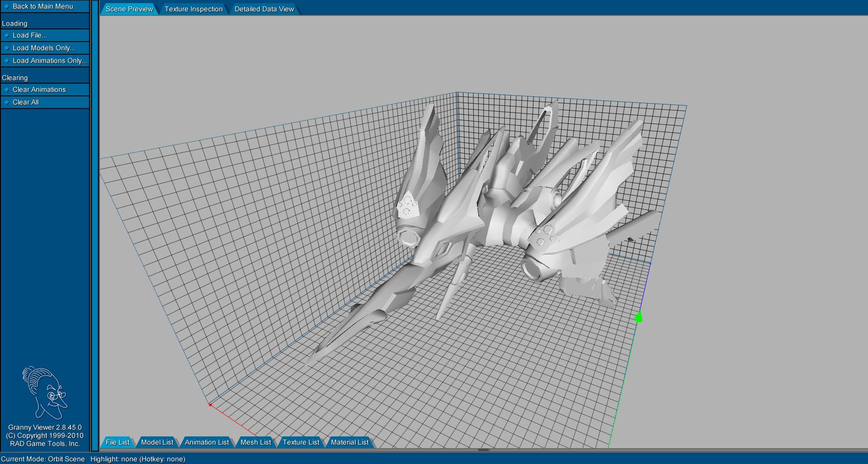Open the Texture Inspection tab
Image resolution: width=868 pixels, height=464 pixels.
tap(193, 9)
